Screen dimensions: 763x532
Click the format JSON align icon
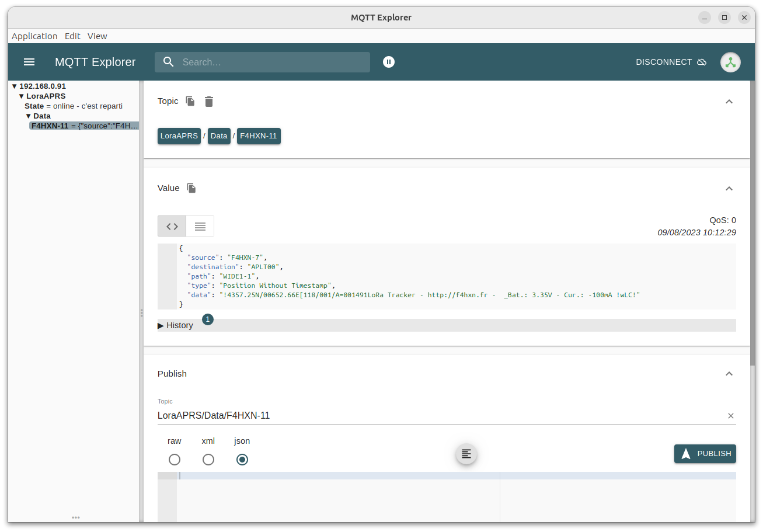point(466,454)
